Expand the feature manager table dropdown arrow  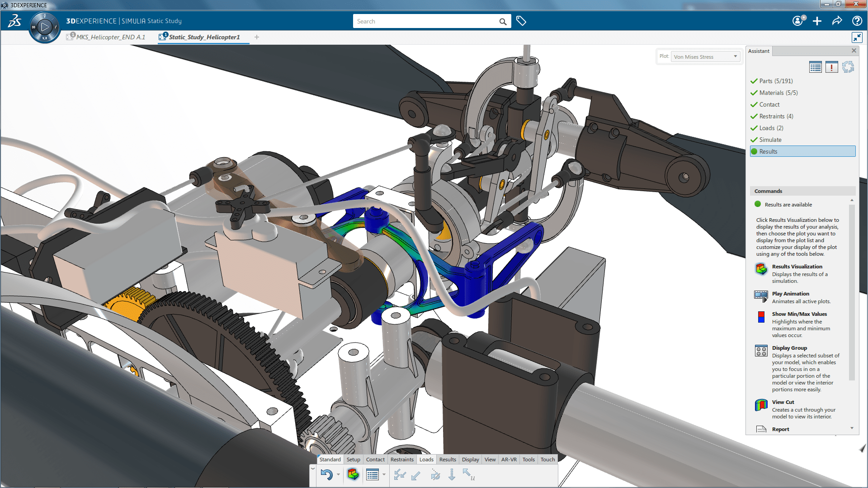[384, 474]
